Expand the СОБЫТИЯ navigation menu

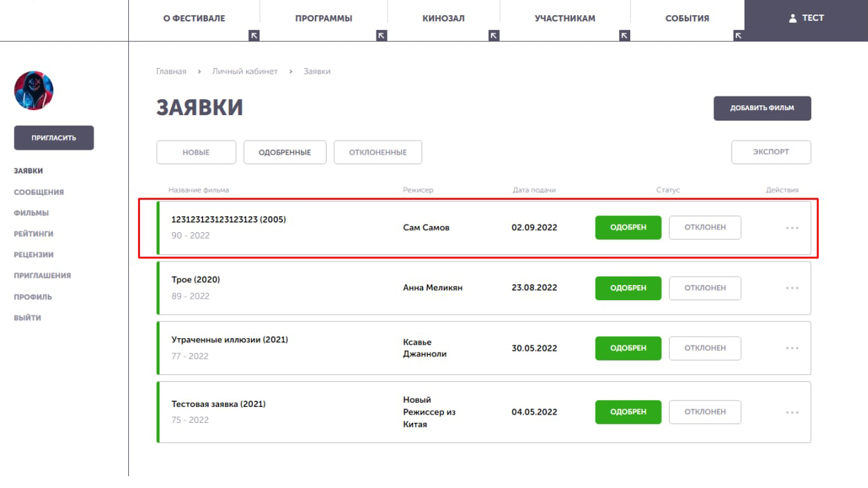(687, 19)
